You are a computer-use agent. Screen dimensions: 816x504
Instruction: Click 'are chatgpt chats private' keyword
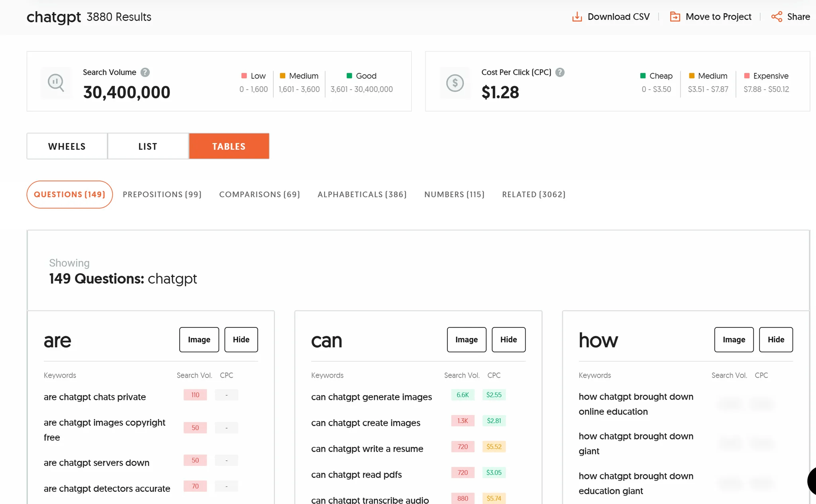[95, 397]
